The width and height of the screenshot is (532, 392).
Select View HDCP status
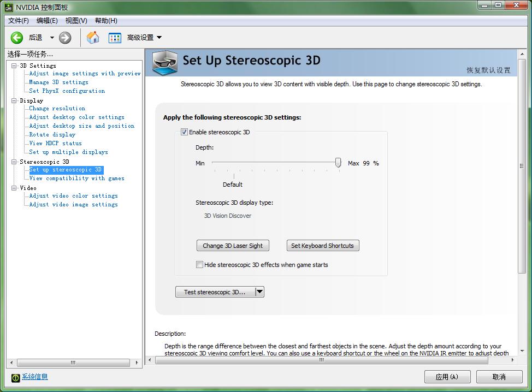[x=55, y=143]
